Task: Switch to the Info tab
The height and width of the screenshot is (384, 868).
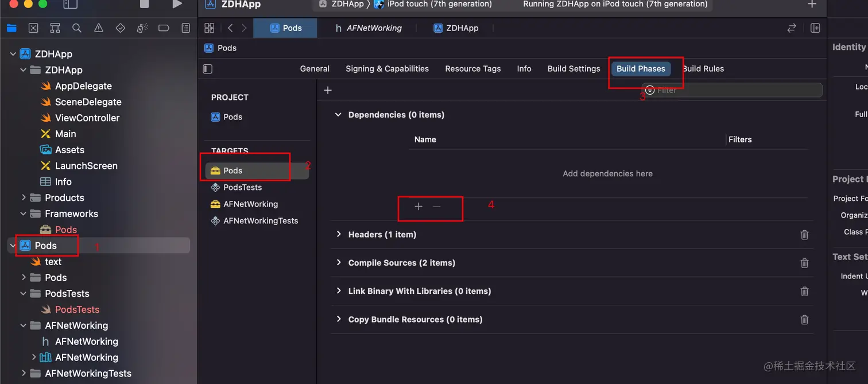Action: coord(524,69)
